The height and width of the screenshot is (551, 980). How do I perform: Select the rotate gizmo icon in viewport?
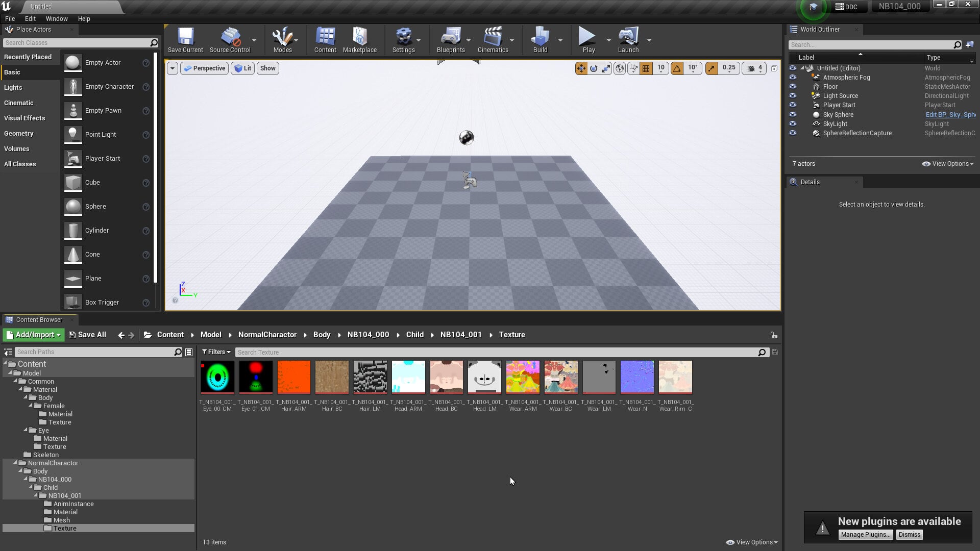(x=594, y=68)
